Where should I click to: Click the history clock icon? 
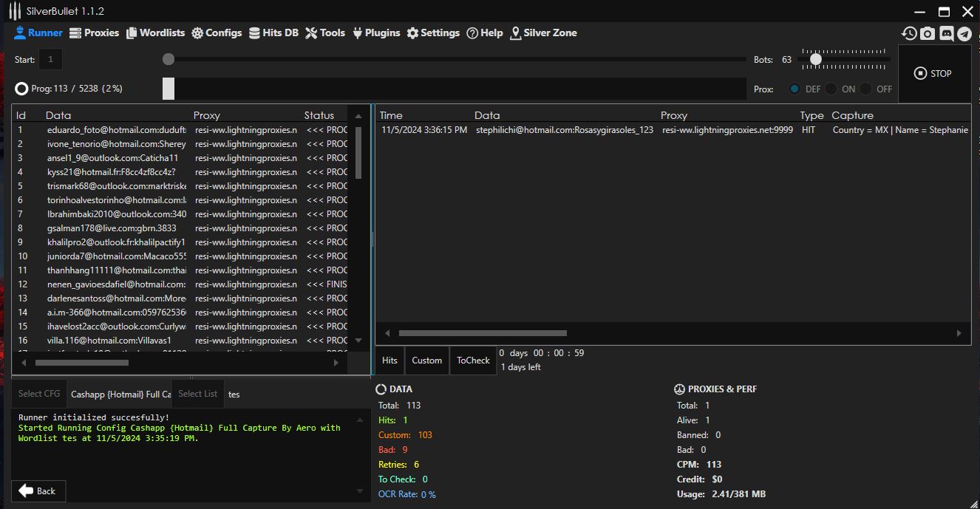909,33
